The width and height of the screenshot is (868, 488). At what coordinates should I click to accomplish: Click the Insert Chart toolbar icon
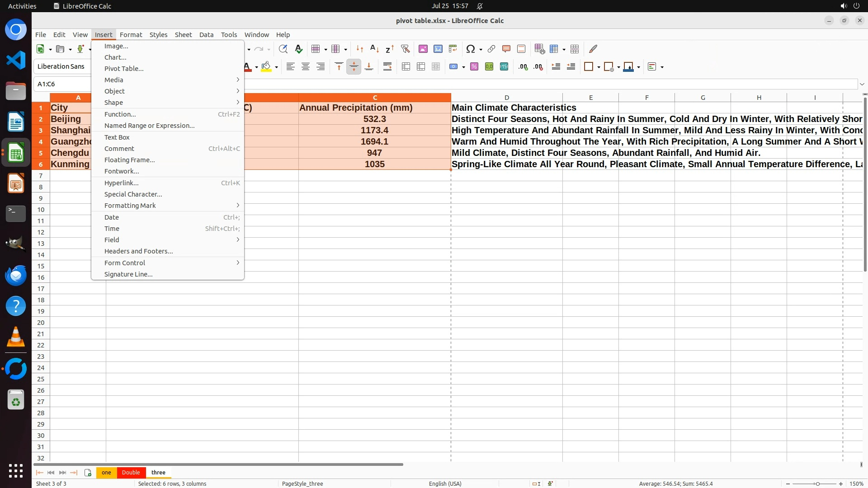pos(438,49)
